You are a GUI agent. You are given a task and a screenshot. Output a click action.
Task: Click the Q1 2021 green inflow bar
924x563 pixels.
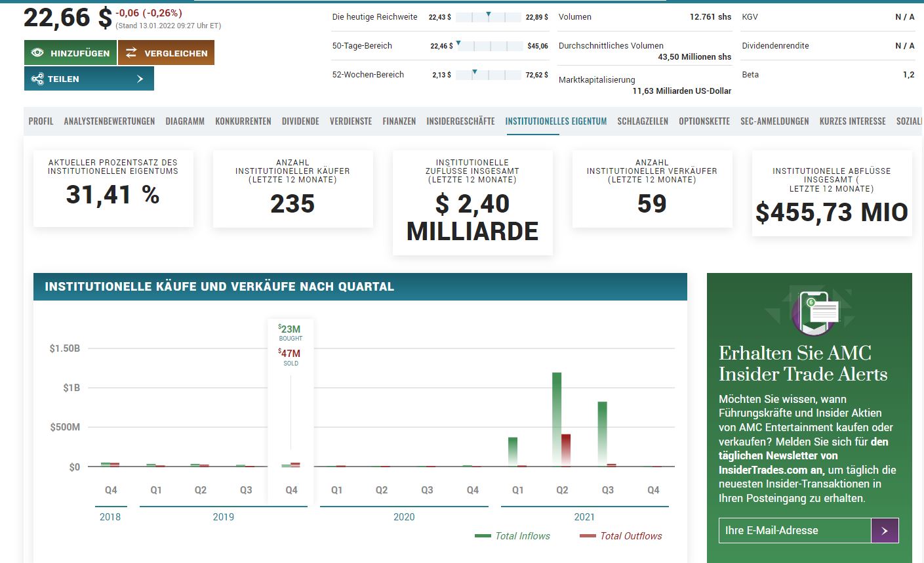[513, 451]
